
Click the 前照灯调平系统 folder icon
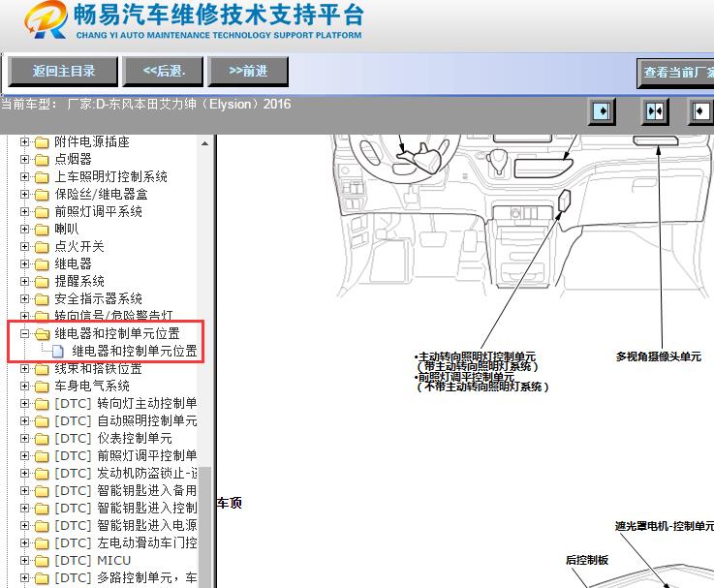pyautogui.click(x=42, y=212)
